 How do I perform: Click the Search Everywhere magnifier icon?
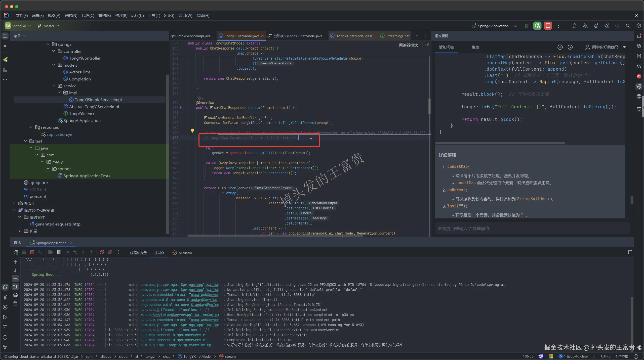(628, 26)
